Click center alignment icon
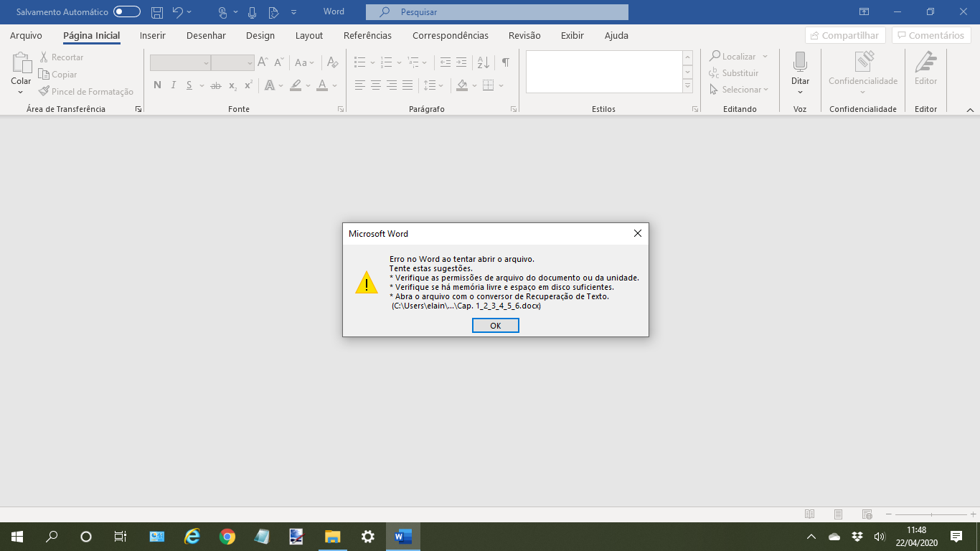 tap(376, 85)
